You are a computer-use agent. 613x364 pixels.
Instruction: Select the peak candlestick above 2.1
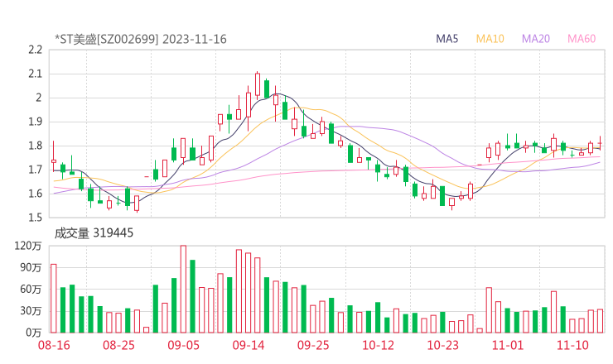(258, 84)
